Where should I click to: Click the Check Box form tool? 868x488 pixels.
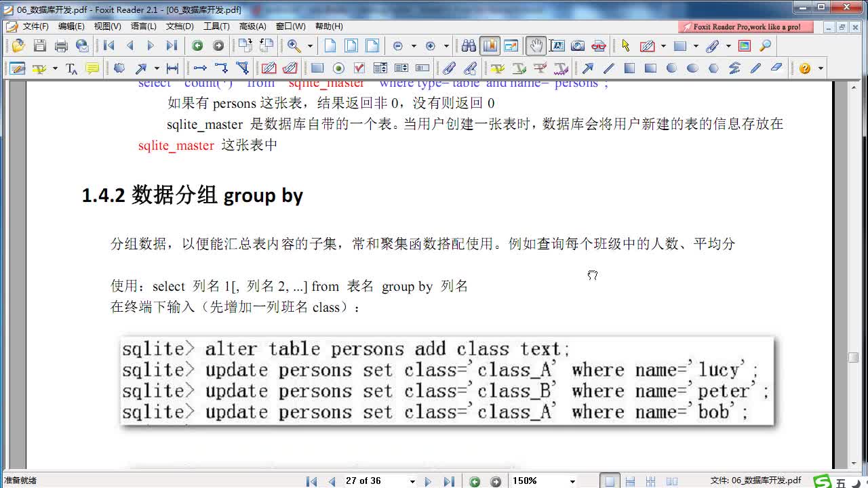(x=359, y=68)
